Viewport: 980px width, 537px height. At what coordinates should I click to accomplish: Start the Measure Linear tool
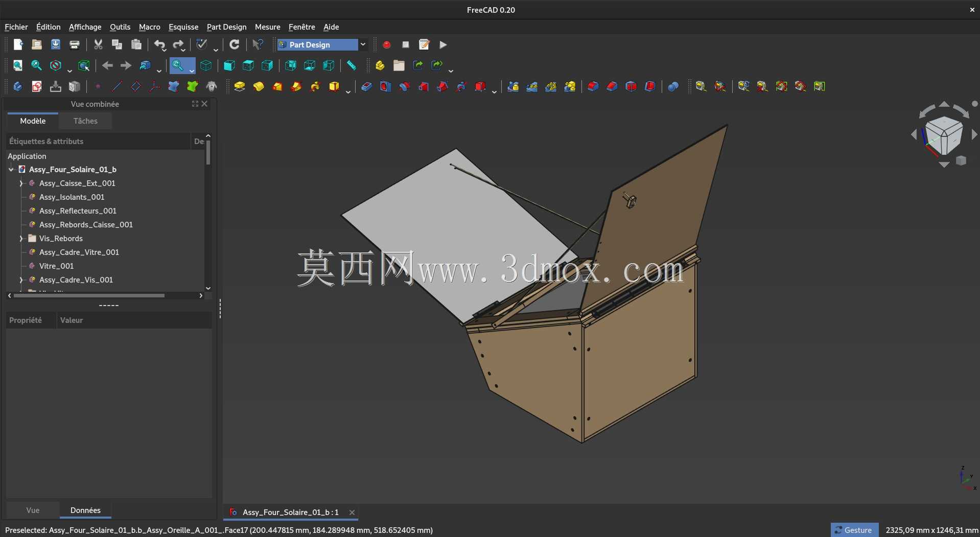pos(701,86)
